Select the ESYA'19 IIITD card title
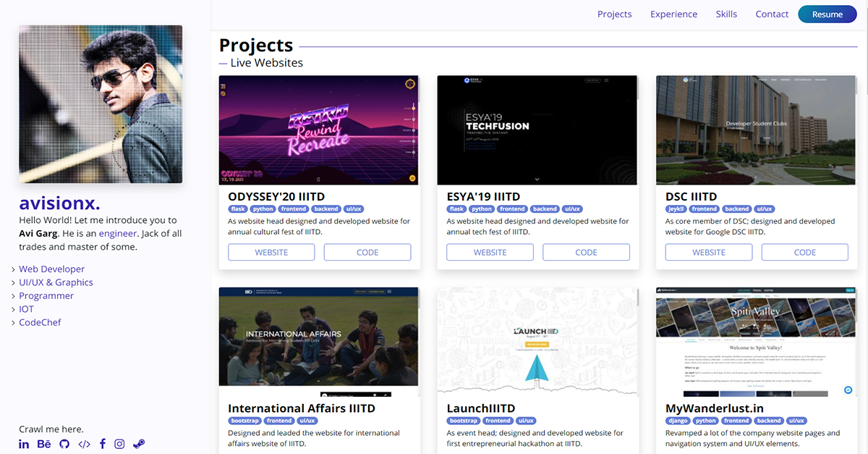Image resolution: width=868 pixels, height=454 pixels. click(483, 196)
